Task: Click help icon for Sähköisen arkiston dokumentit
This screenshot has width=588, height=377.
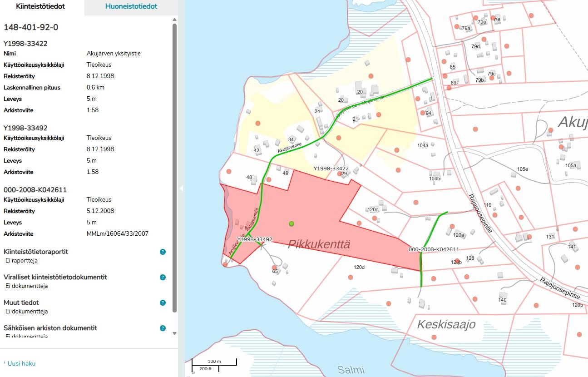Action: tap(163, 328)
